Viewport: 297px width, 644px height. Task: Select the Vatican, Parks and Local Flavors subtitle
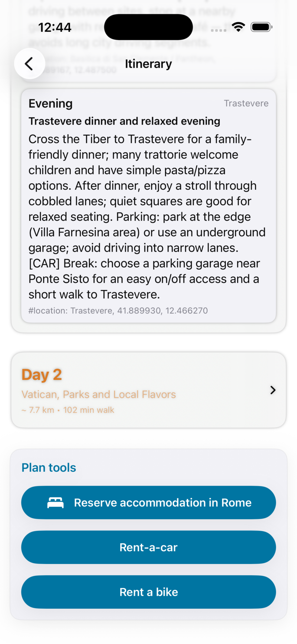(x=98, y=394)
